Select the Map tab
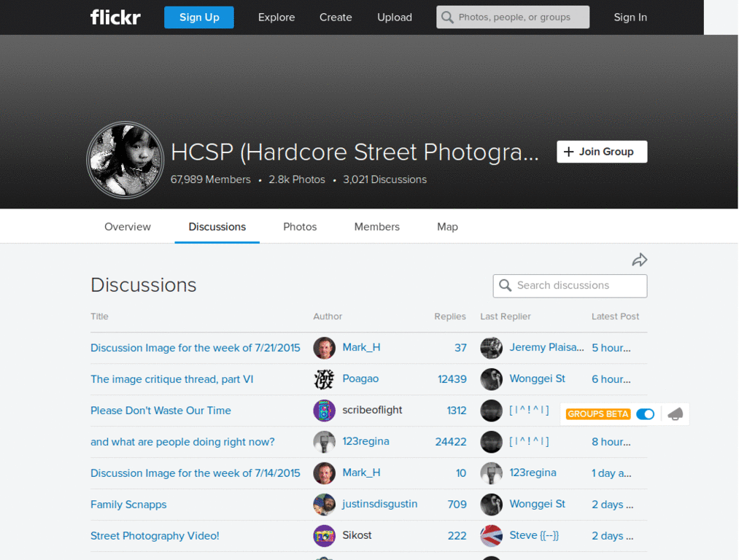Viewport: 747px width, 560px height. coord(447,227)
